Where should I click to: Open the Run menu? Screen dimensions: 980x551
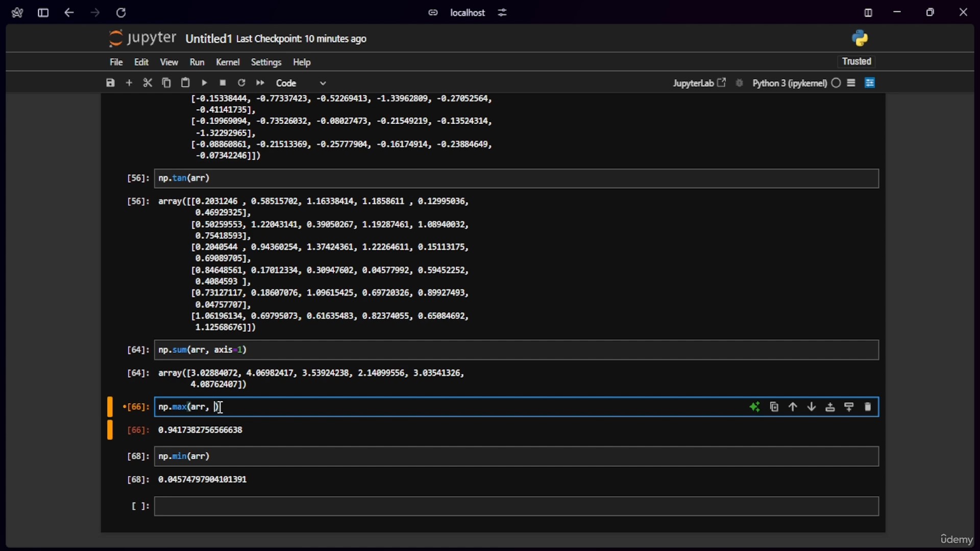pyautogui.click(x=197, y=62)
